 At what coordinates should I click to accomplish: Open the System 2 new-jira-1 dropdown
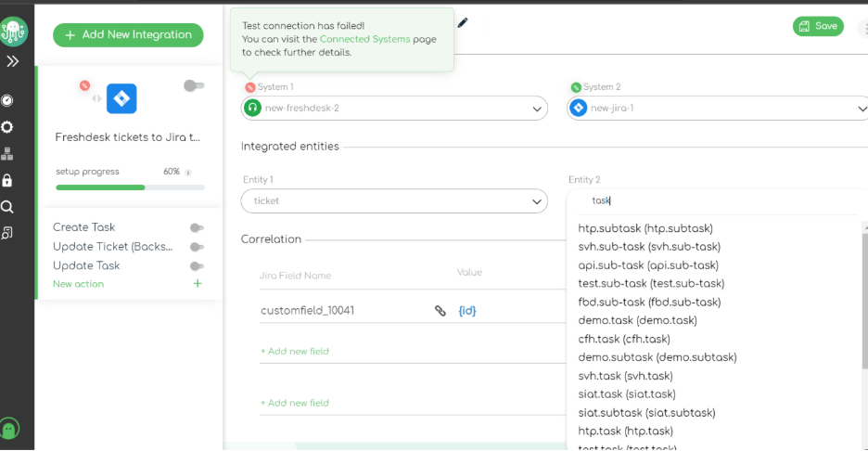pos(718,108)
